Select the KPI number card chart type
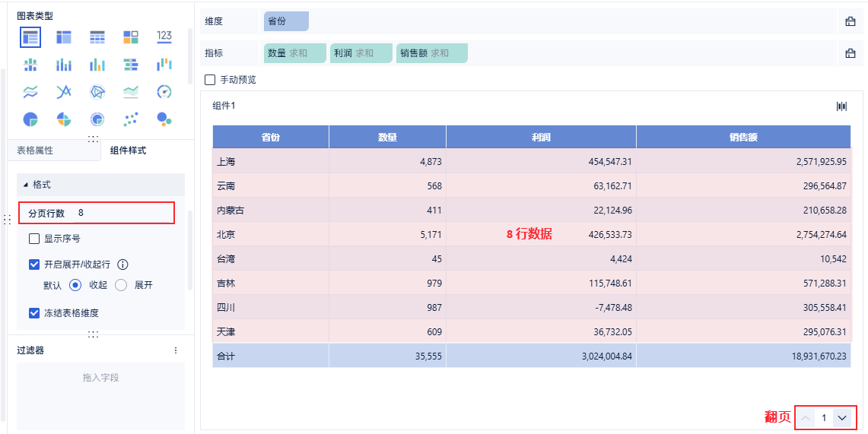 click(x=164, y=36)
